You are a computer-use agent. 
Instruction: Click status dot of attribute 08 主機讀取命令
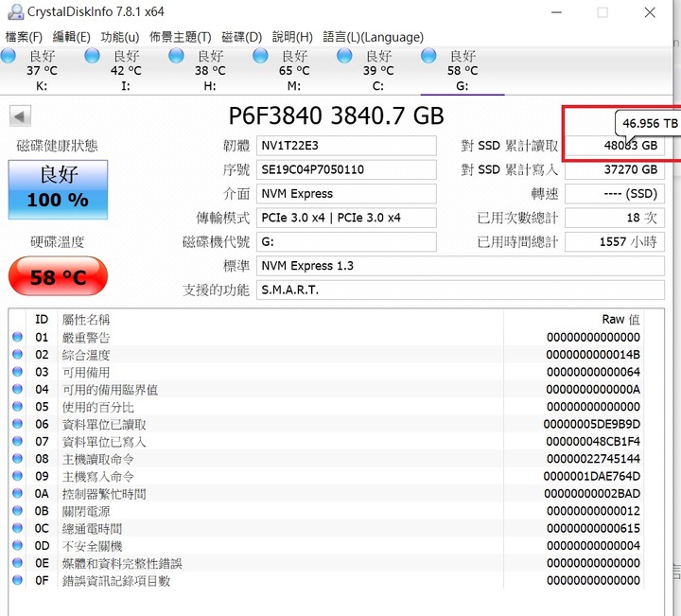coord(17,458)
